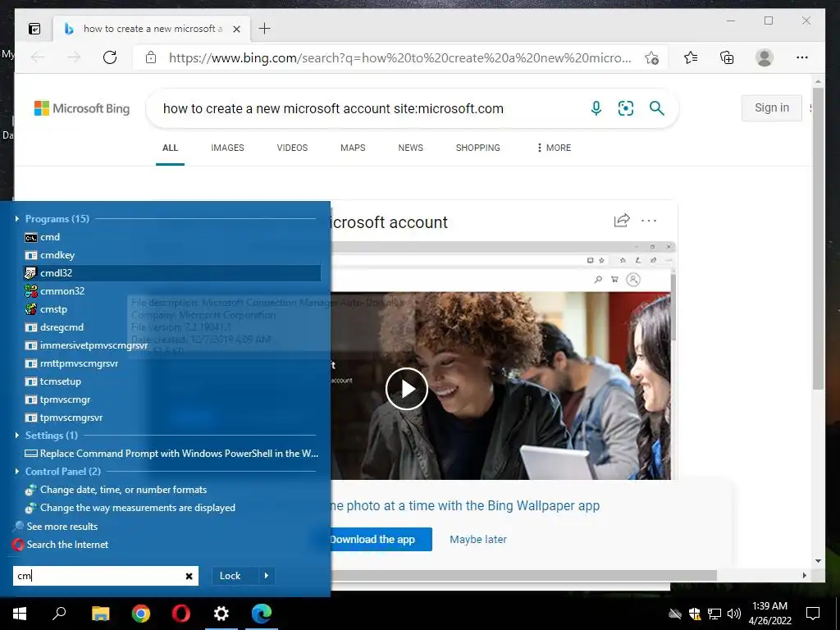
Task: Launch Chrome from the taskbar
Action: point(141,614)
